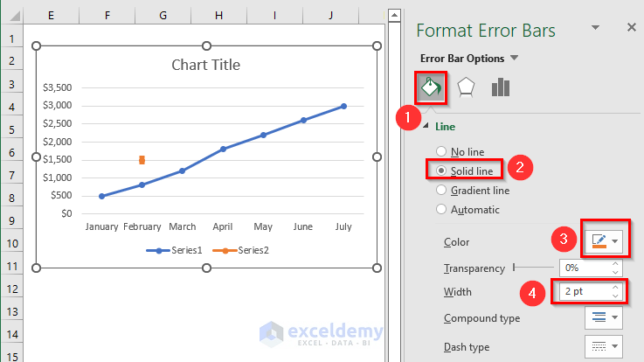Select the Gradient line option
644x362 pixels.
click(473, 191)
